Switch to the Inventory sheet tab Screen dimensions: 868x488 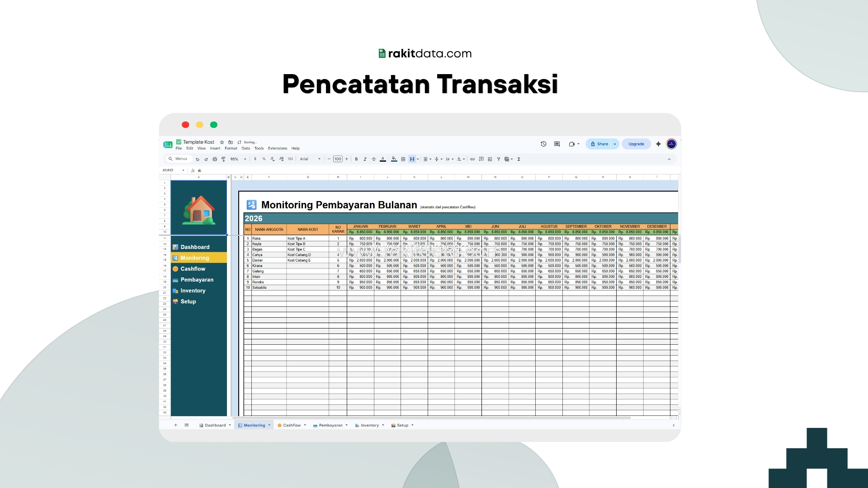pyautogui.click(x=370, y=425)
